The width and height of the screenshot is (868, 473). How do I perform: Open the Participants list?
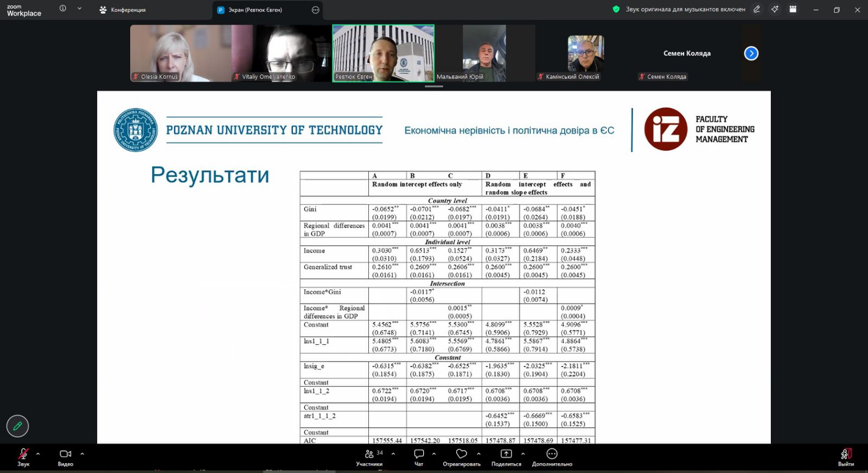pyautogui.click(x=369, y=457)
